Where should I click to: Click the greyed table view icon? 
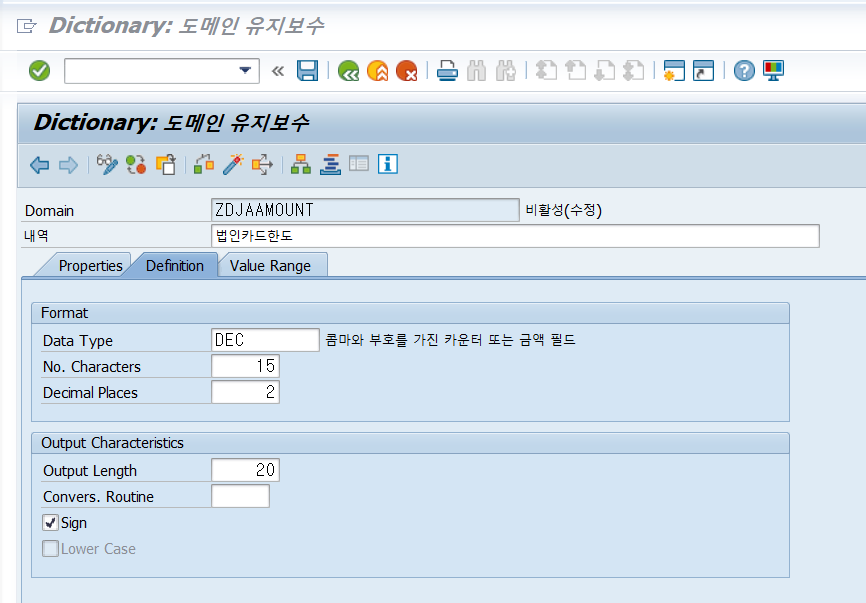point(359,164)
